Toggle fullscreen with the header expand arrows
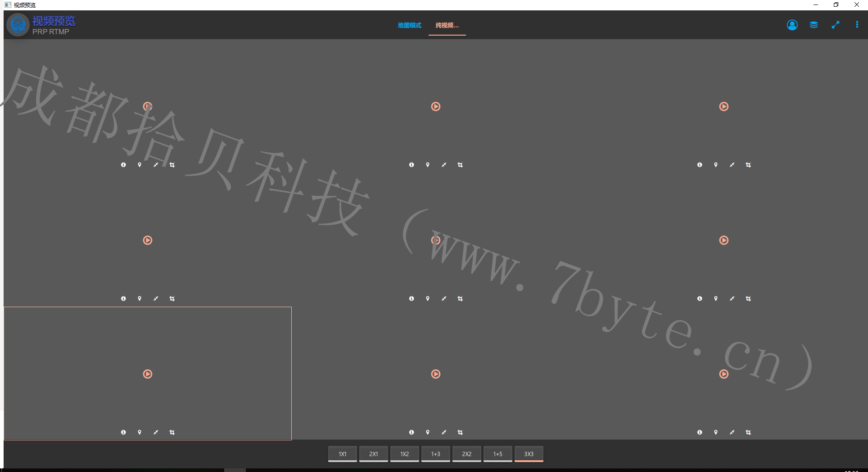 click(x=836, y=25)
